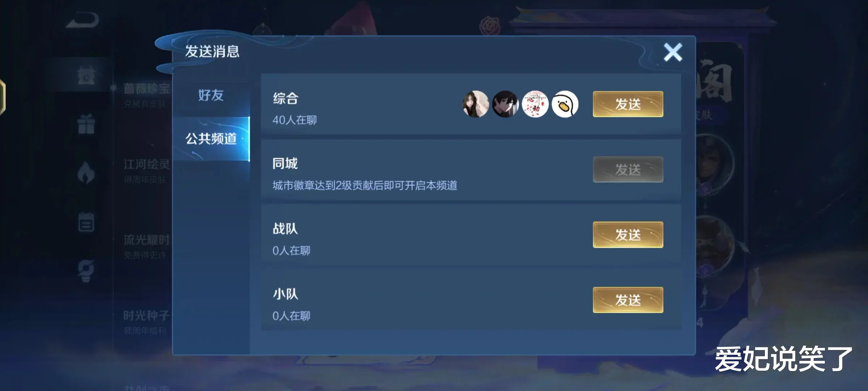The height and width of the screenshot is (391, 868).
Task: Open the calendar icon in the left sidebar
Action: coord(86,222)
